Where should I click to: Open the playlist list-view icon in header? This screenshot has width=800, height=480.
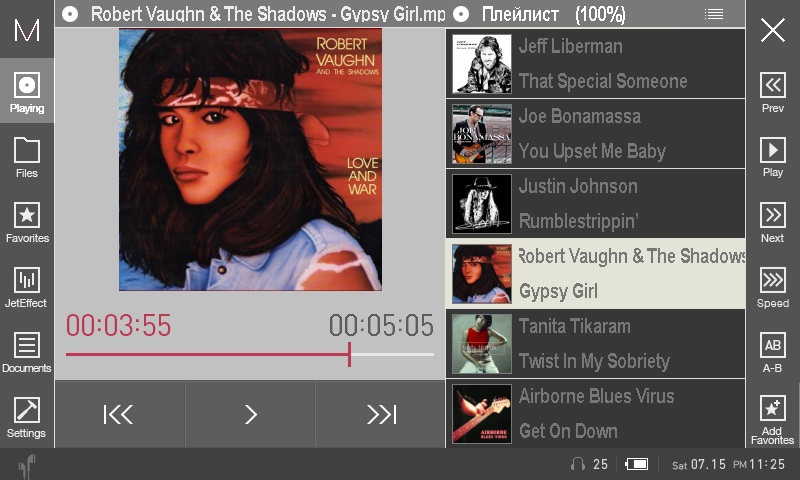[714, 14]
